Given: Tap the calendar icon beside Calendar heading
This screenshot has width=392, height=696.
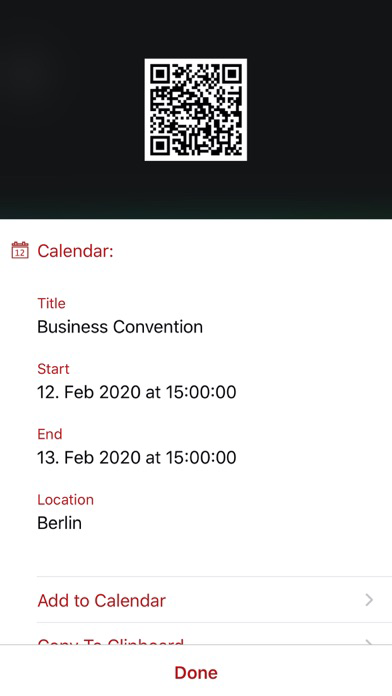Looking at the screenshot, I should 20,251.
